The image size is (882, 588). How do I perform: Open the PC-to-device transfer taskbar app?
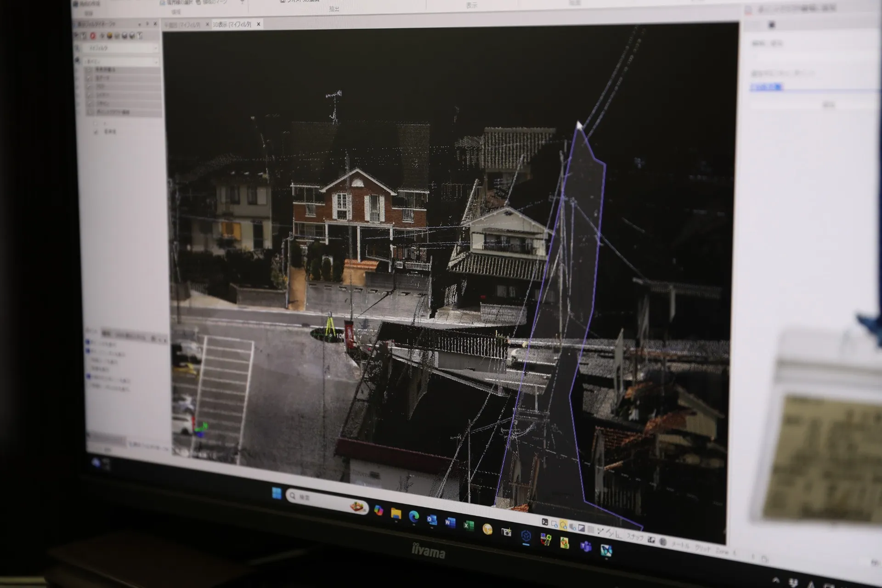point(546,539)
